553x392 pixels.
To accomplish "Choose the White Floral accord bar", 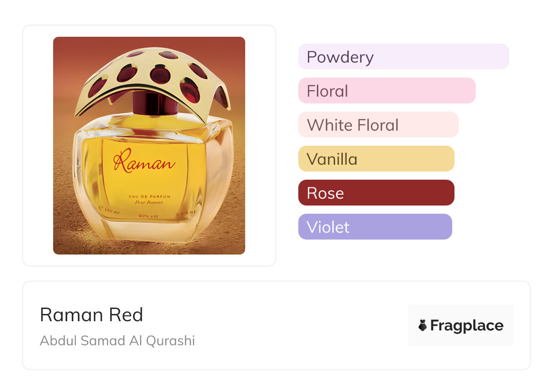I will (x=378, y=125).
